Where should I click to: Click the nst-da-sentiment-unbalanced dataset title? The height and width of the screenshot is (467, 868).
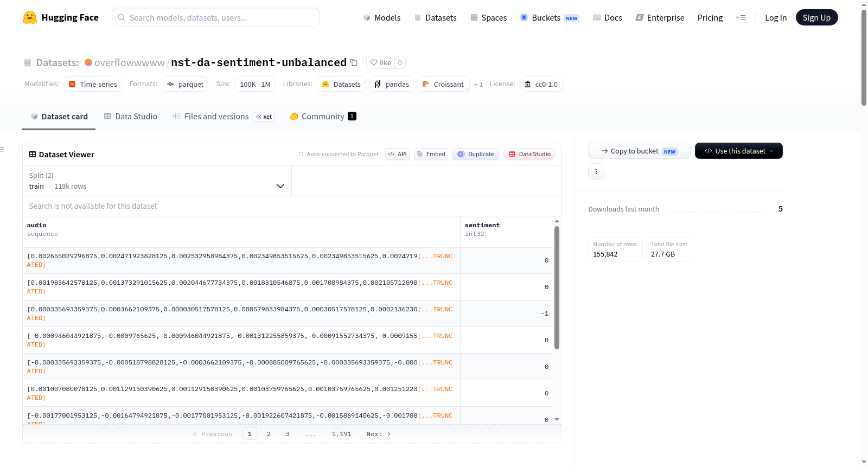coord(259,62)
